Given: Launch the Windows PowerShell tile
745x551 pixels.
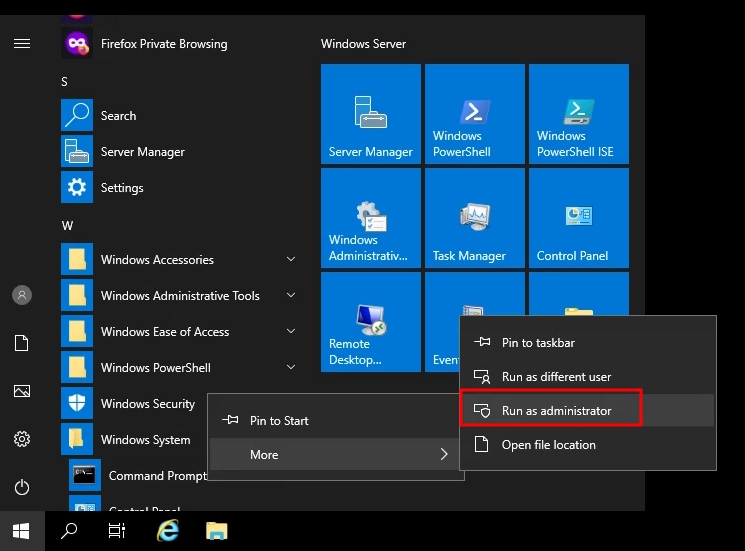Looking at the screenshot, I should point(475,113).
